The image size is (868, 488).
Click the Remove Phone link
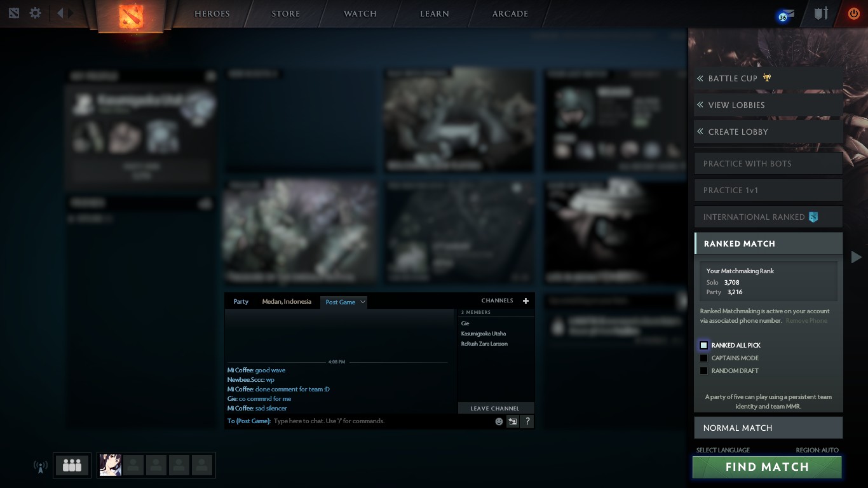click(806, 321)
